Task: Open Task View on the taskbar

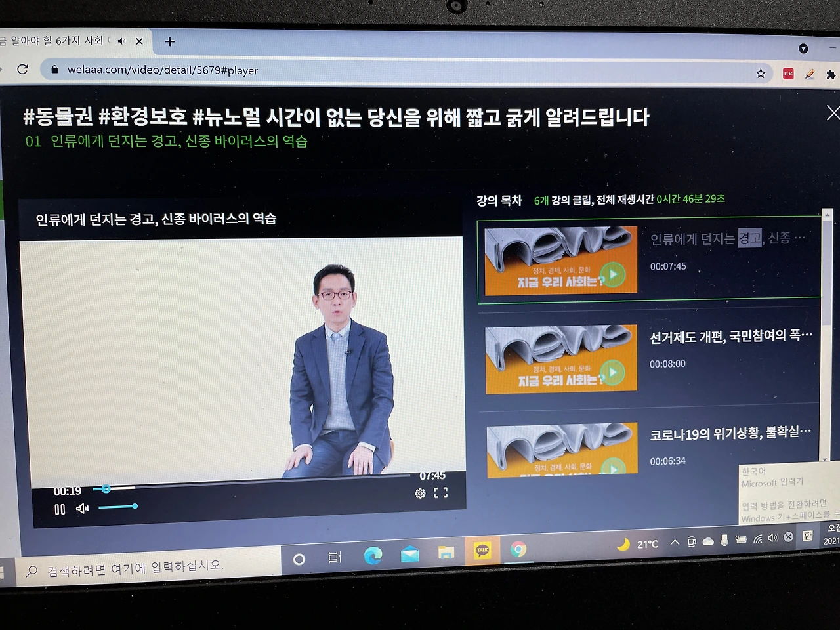Action: tap(335, 557)
